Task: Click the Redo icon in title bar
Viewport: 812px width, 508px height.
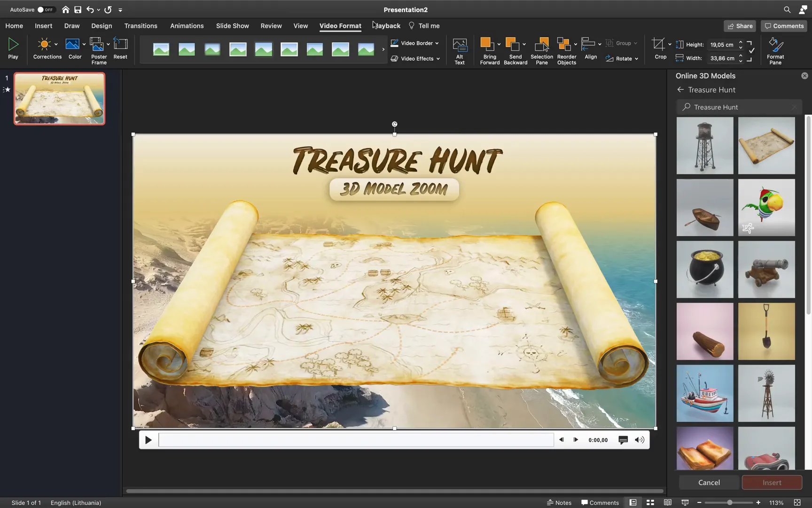Action: (x=108, y=9)
